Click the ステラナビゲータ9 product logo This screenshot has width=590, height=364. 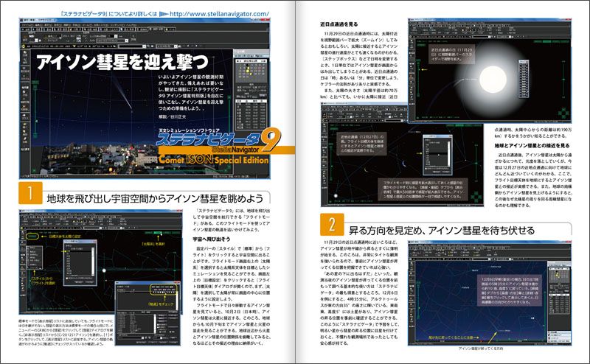tap(218, 140)
